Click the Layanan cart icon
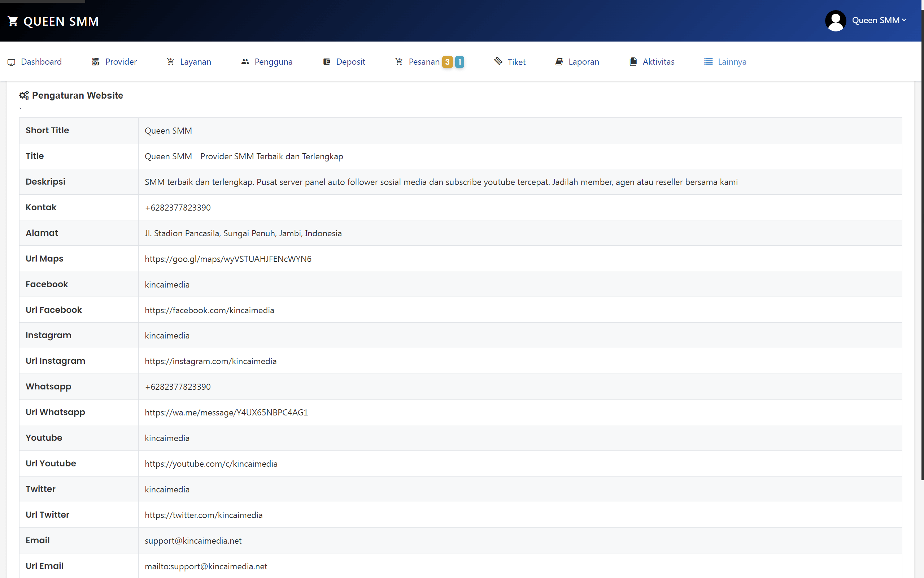Image resolution: width=924 pixels, height=578 pixels. (171, 61)
